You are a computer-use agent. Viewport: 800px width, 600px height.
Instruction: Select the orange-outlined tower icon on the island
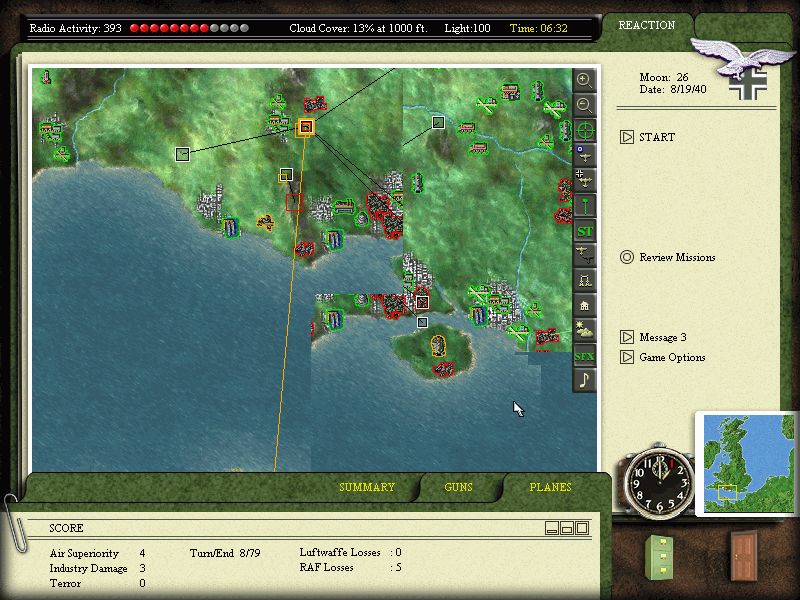[438, 346]
